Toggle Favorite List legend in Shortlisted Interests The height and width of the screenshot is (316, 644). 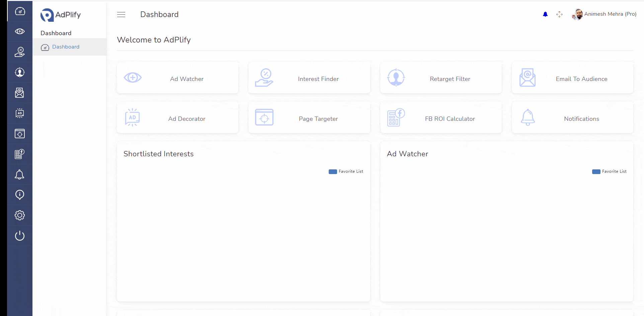346,171
